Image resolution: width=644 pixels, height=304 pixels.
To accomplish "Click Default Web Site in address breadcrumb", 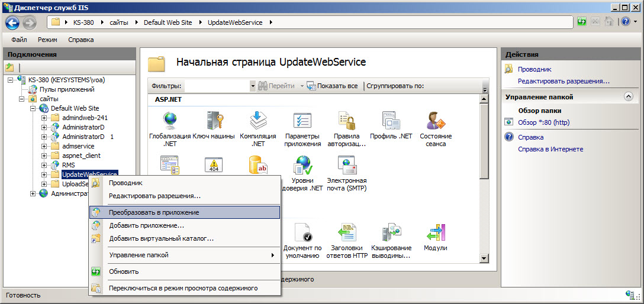I will coord(168,22).
